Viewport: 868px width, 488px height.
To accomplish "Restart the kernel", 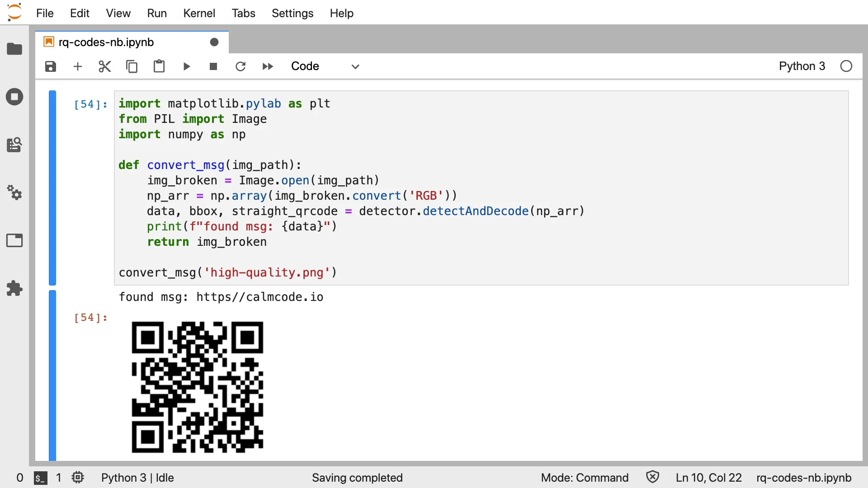I will (241, 66).
